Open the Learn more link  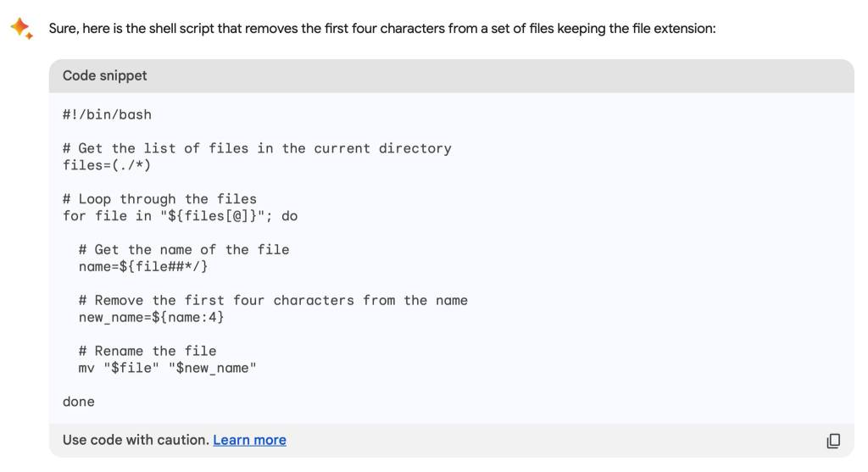(x=249, y=440)
